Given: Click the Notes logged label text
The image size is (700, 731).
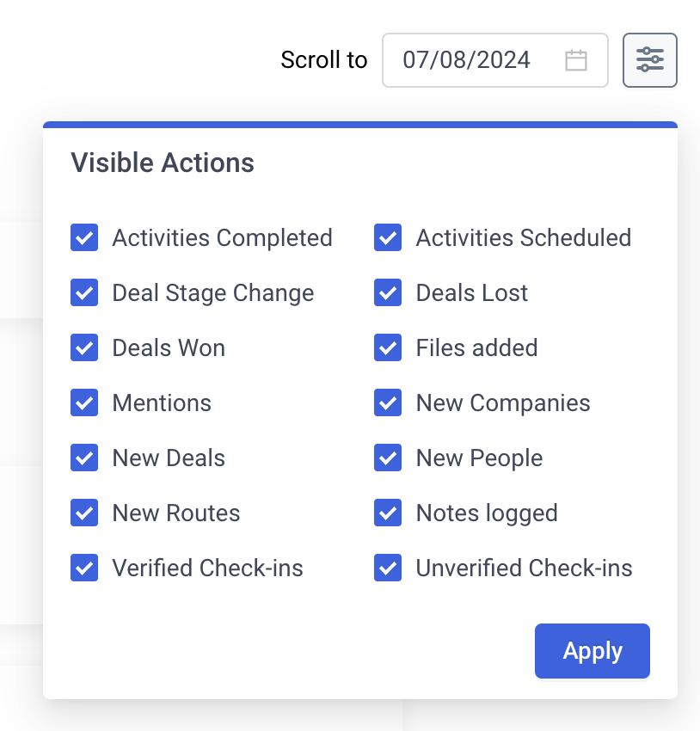Looking at the screenshot, I should (x=487, y=513).
